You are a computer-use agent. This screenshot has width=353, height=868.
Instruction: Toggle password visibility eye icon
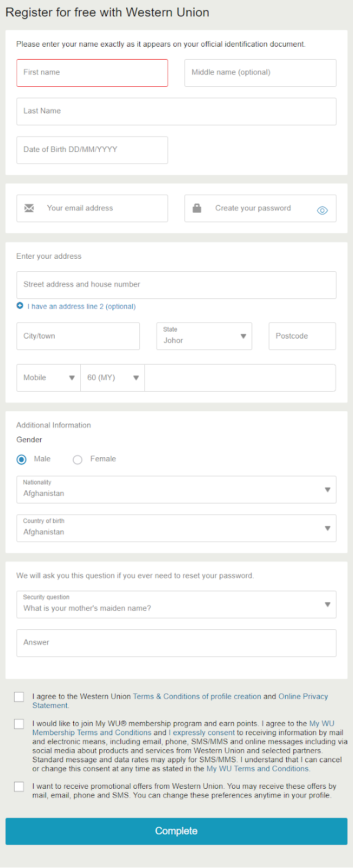click(x=322, y=210)
